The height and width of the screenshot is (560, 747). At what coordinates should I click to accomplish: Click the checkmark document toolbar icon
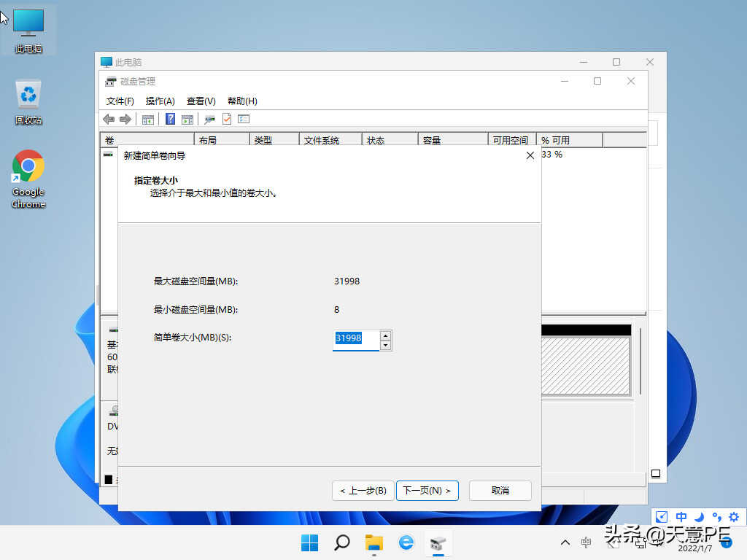pos(227,119)
